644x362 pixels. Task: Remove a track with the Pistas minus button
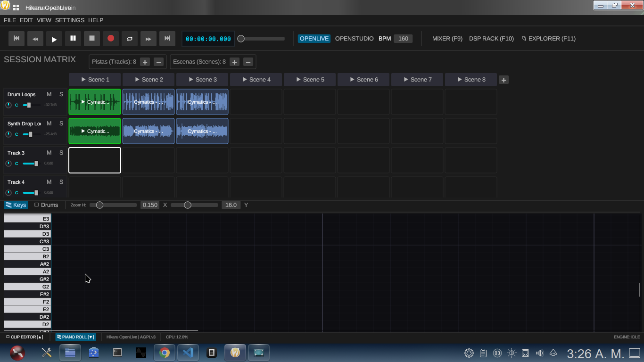(158, 62)
